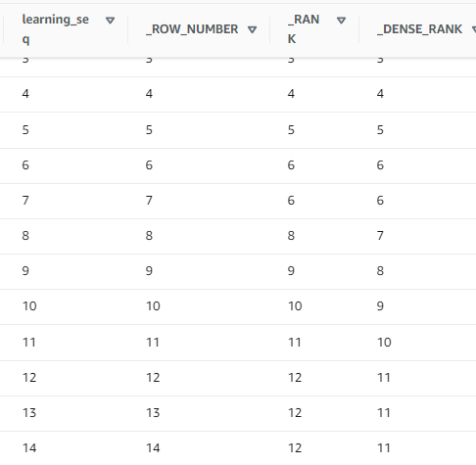Click the _RANK column header text
This screenshot has width=476, height=465.
point(304,29)
